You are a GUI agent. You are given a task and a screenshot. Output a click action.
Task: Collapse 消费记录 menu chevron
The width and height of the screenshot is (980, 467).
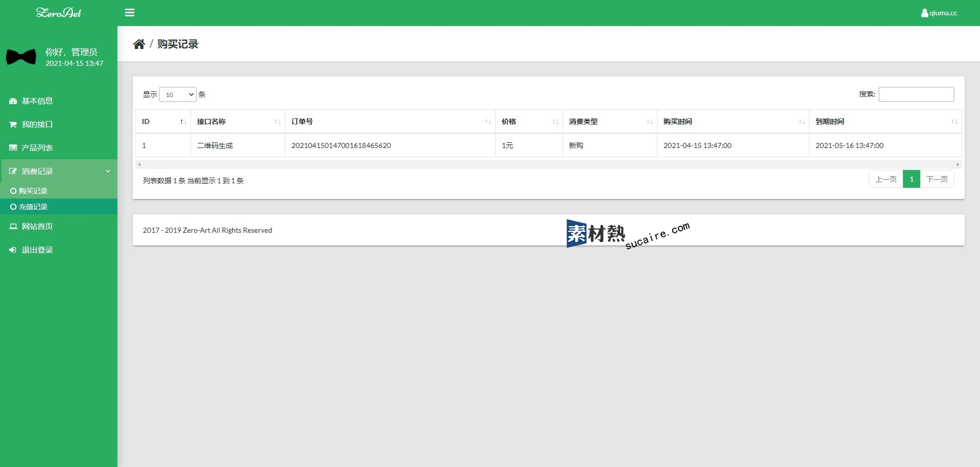tap(108, 171)
